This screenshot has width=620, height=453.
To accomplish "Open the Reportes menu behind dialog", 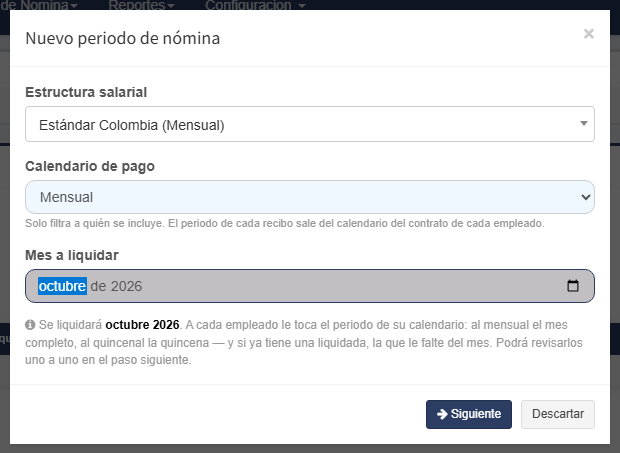I will pyautogui.click(x=141, y=5).
